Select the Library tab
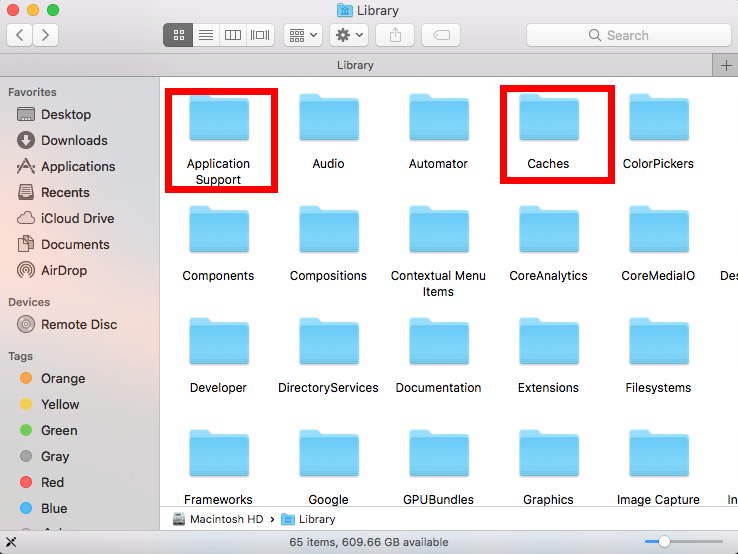 [355, 65]
